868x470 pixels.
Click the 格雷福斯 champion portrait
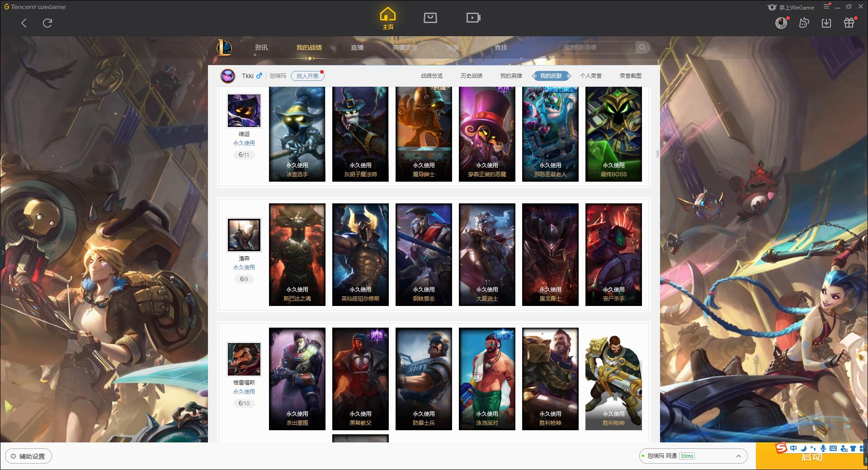(x=244, y=359)
